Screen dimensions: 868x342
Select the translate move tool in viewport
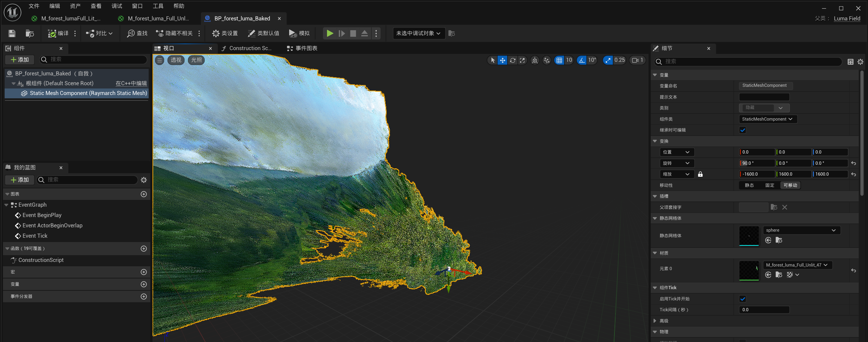coord(502,60)
